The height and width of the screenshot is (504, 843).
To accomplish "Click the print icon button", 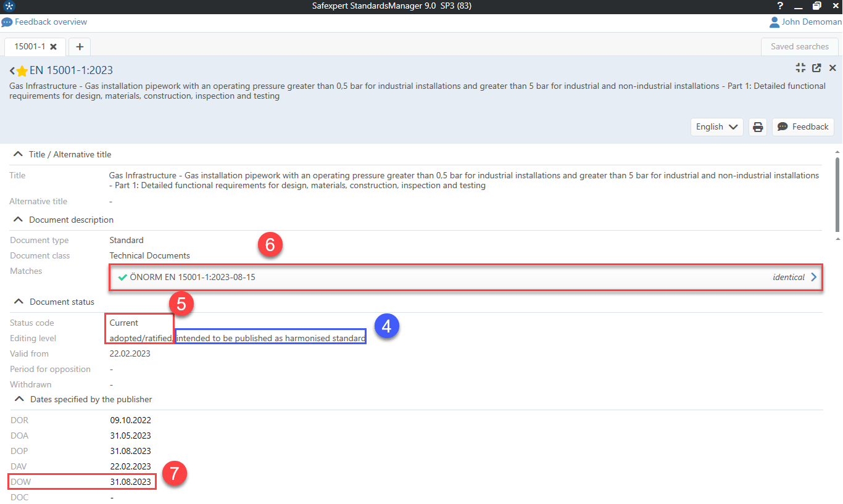I will [758, 127].
